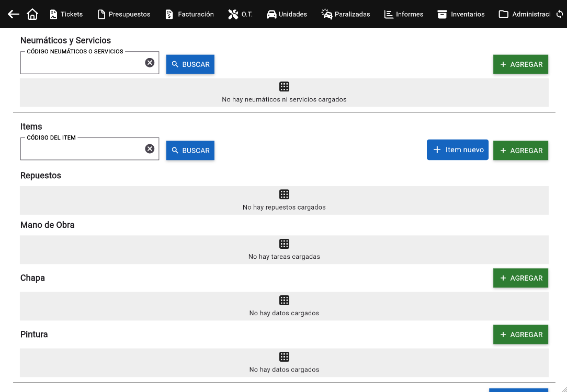Screen dimensions: 567x392
Task: Open O.T. work orders menu
Action: pyautogui.click(x=240, y=14)
